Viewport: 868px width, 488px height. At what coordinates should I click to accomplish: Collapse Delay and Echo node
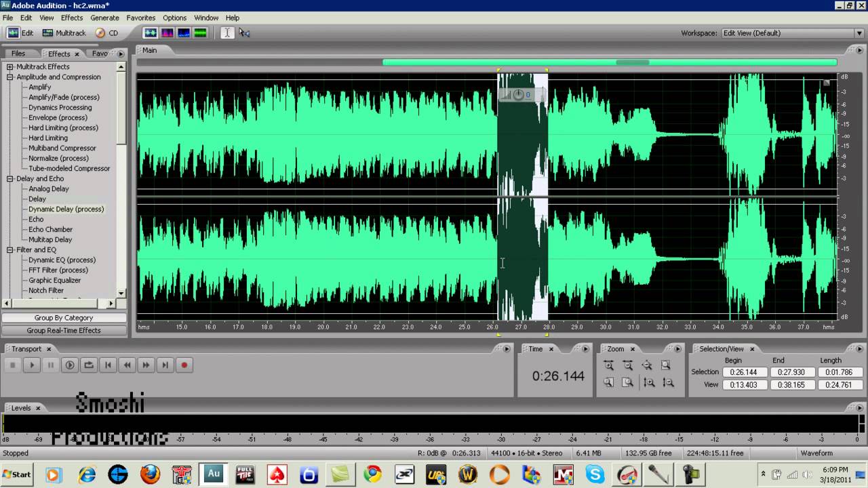10,178
